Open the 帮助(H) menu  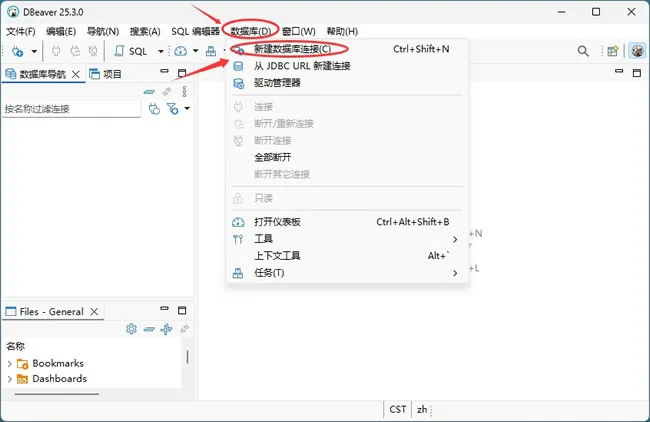342,32
